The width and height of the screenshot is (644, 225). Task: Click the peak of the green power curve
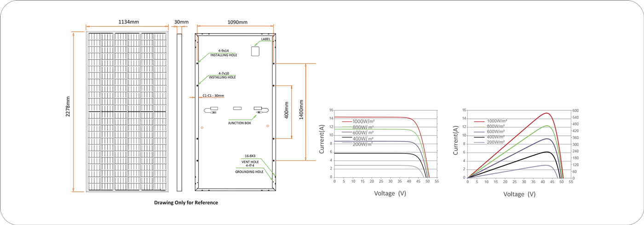click(x=547, y=126)
